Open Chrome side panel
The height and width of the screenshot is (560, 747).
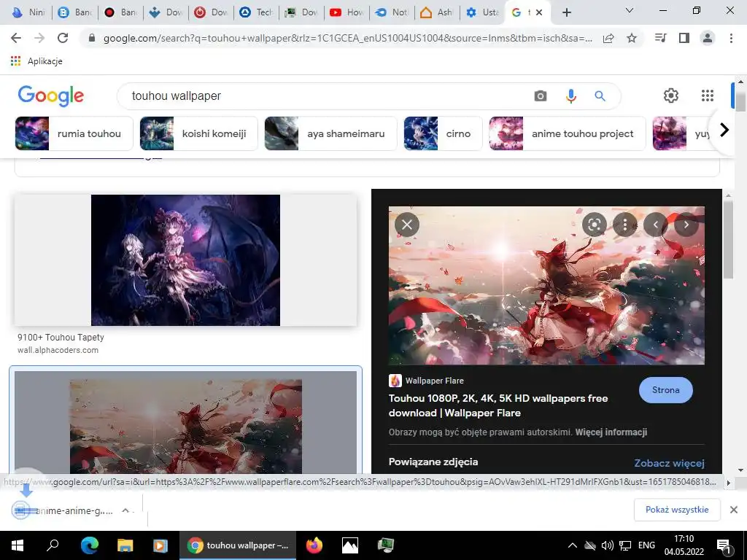click(684, 38)
